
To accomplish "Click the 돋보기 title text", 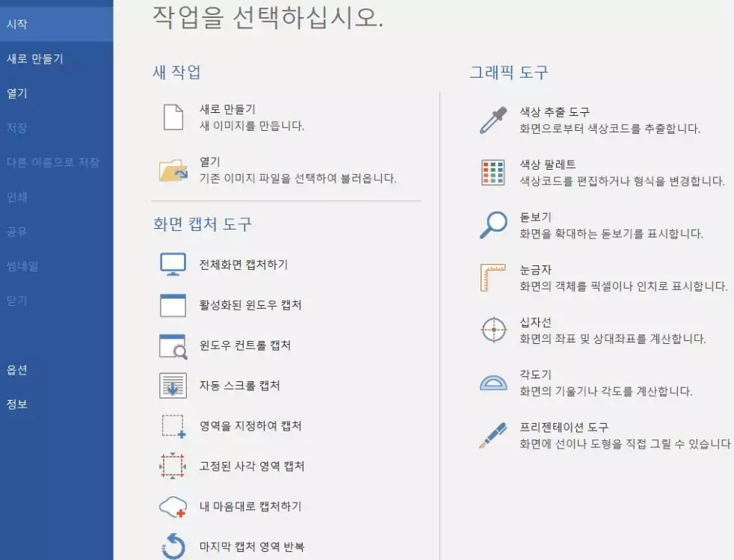I will tap(535, 218).
